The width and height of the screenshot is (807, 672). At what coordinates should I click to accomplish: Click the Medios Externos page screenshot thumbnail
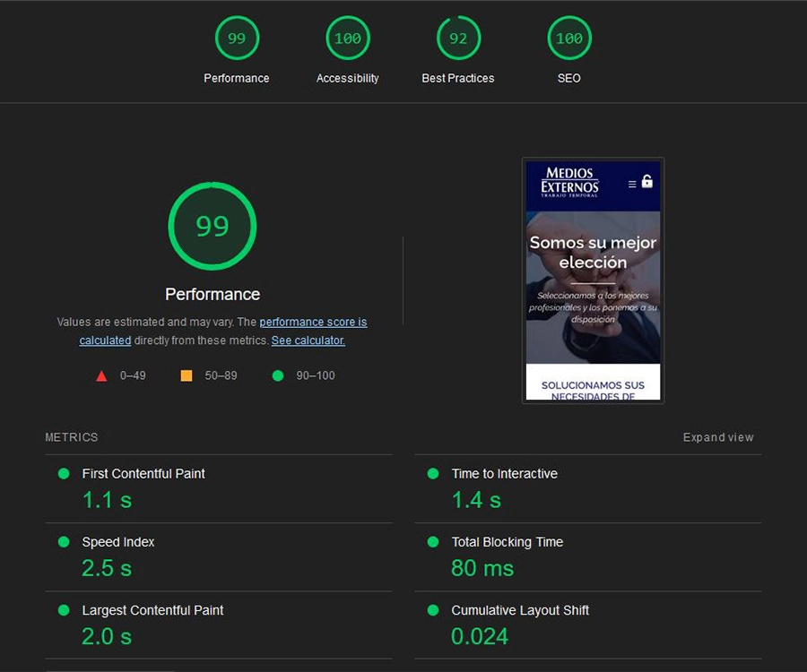[x=593, y=280]
